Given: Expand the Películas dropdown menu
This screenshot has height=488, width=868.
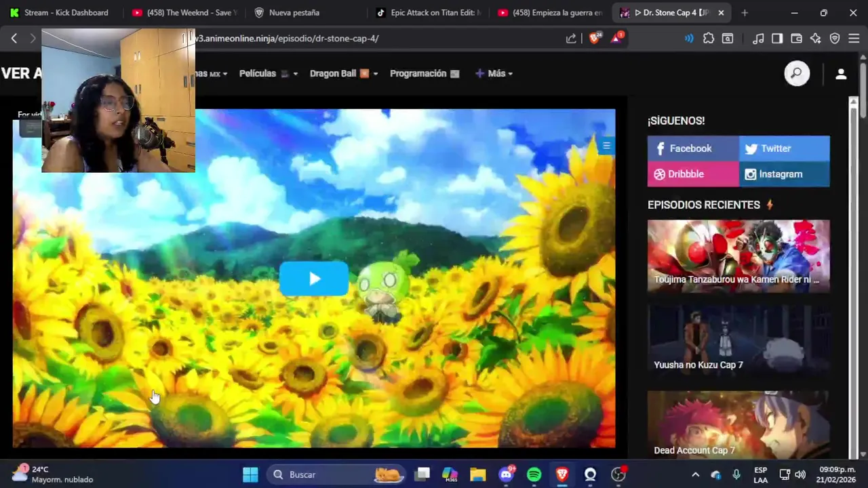Looking at the screenshot, I should [x=269, y=73].
